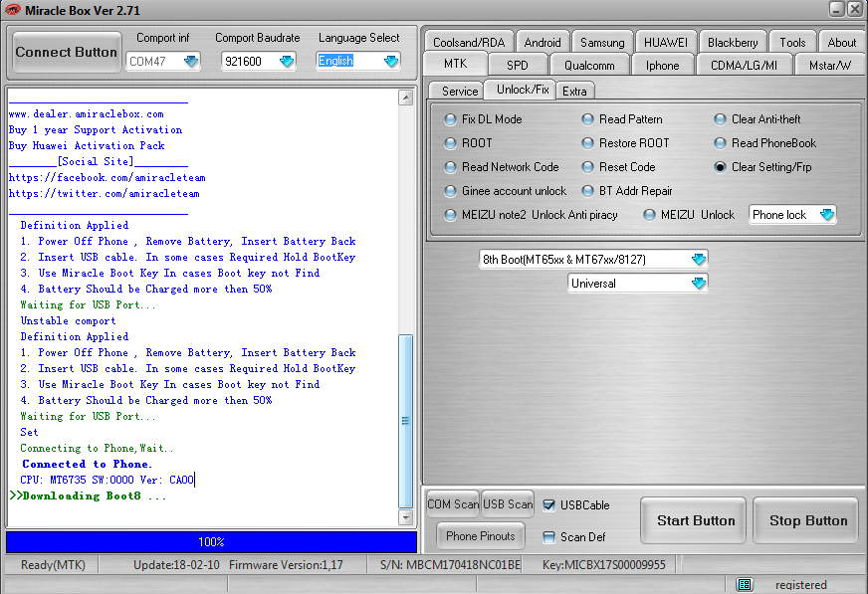
Task: Toggle the USBCable checkbox
Action: pos(548,505)
